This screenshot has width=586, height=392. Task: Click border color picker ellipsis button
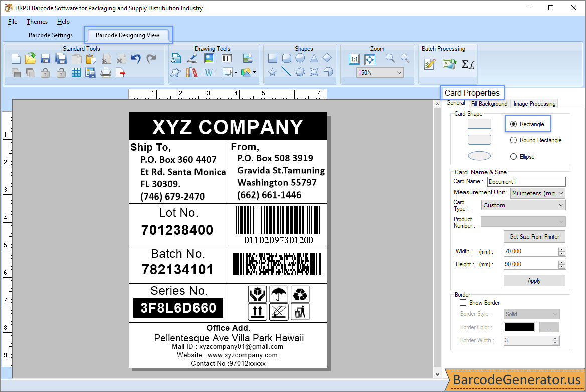pos(549,327)
